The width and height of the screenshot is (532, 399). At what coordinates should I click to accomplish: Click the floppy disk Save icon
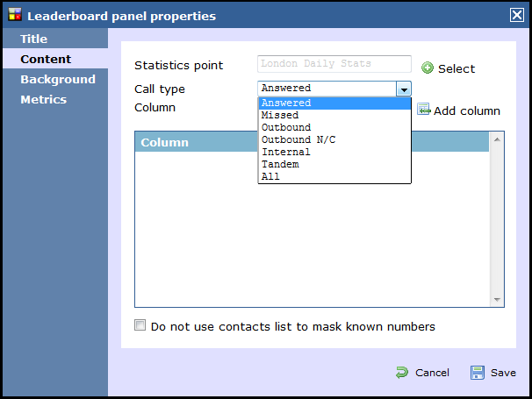pos(477,373)
